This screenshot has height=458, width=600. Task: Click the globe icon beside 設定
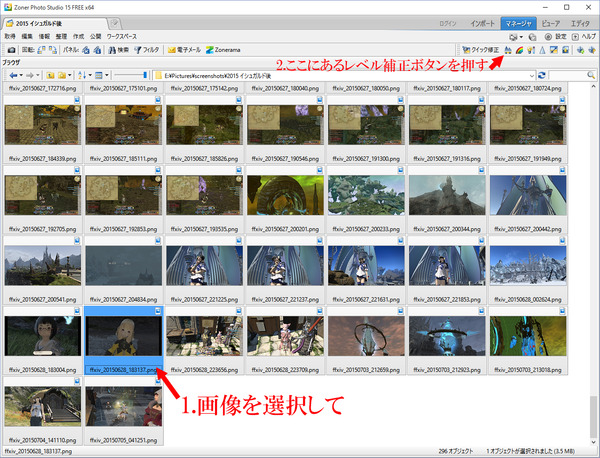pos(532,37)
